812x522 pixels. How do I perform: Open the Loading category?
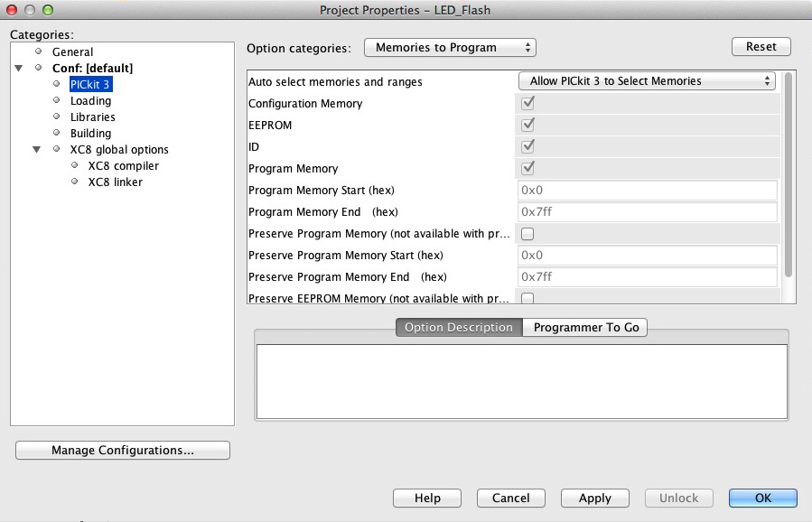(x=90, y=101)
